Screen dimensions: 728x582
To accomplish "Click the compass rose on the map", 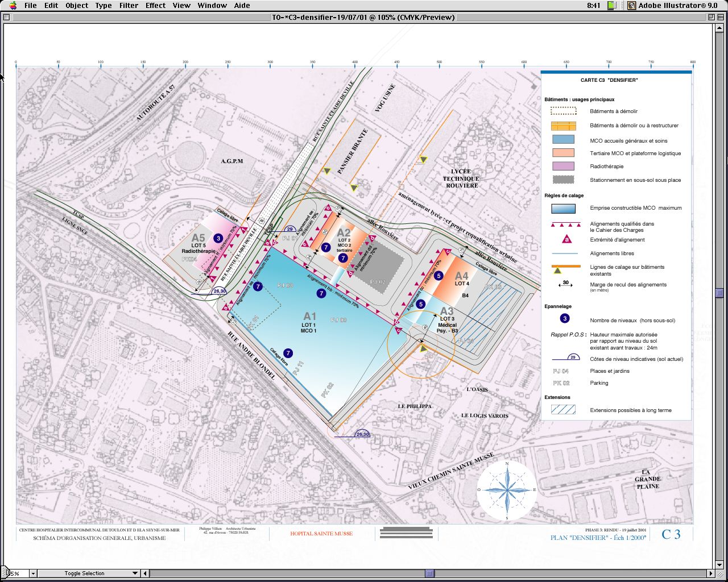I will pyautogui.click(x=507, y=490).
